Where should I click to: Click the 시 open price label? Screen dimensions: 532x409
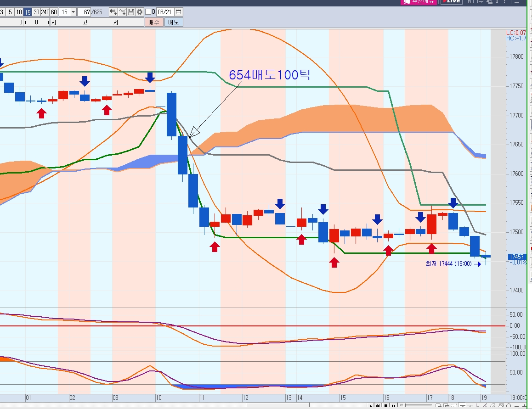54,22
